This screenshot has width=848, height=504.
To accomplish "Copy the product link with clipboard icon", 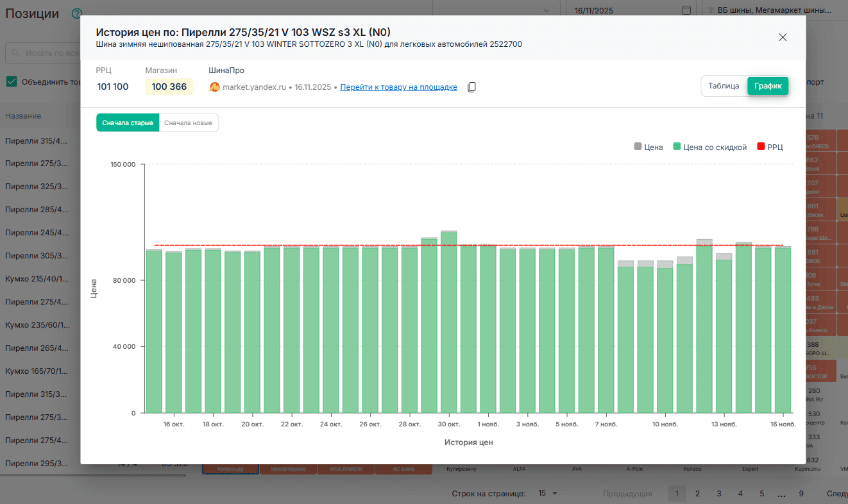I will (x=471, y=87).
